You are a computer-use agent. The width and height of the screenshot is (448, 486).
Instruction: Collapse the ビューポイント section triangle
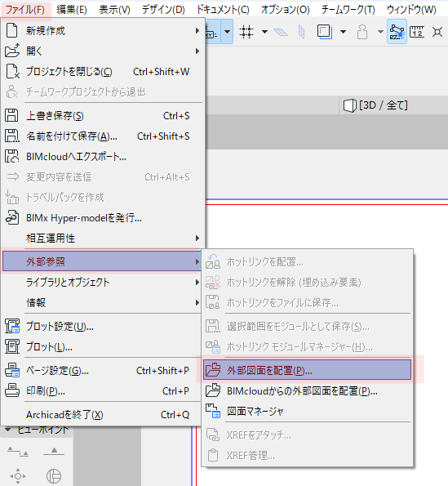click(8, 430)
